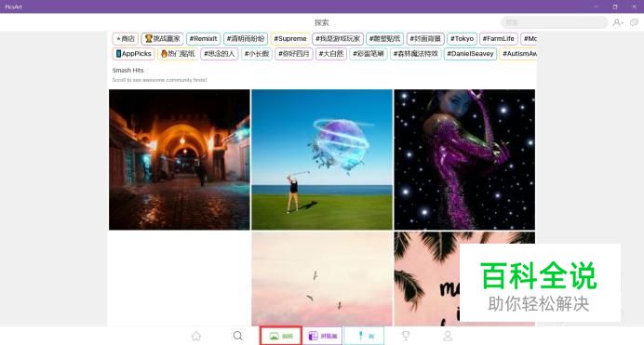Select the #小长假 tag
Image resolution: width=644 pixels, height=345 pixels.
click(257, 54)
